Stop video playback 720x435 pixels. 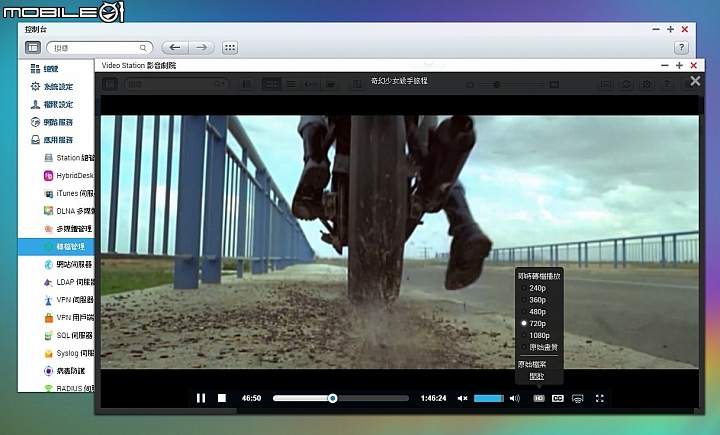tap(222, 398)
